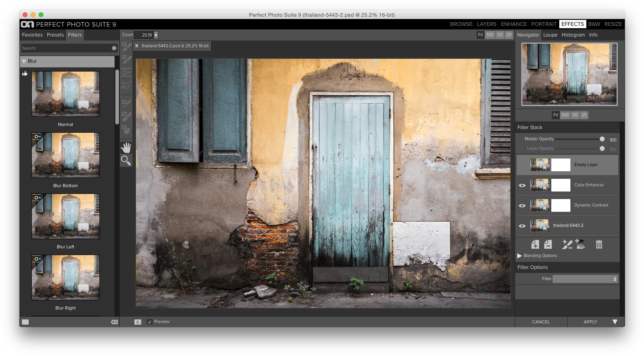Collapse the Blur filter category
Image resolution: width=644 pixels, height=356 pixels.
click(x=24, y=62)
